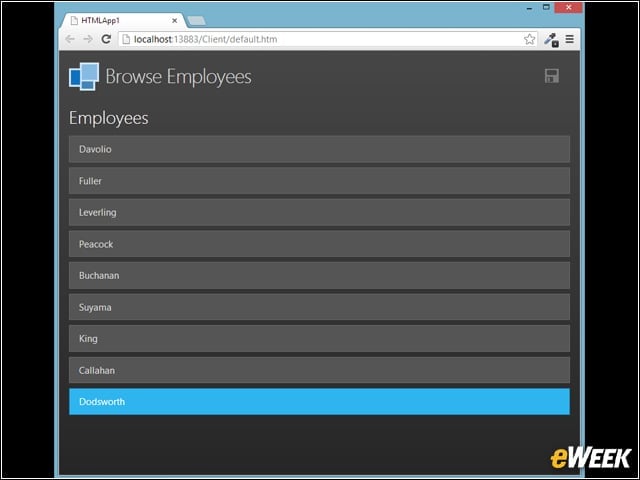Go back in browser history
640x480 pixels.
(70, 39)
